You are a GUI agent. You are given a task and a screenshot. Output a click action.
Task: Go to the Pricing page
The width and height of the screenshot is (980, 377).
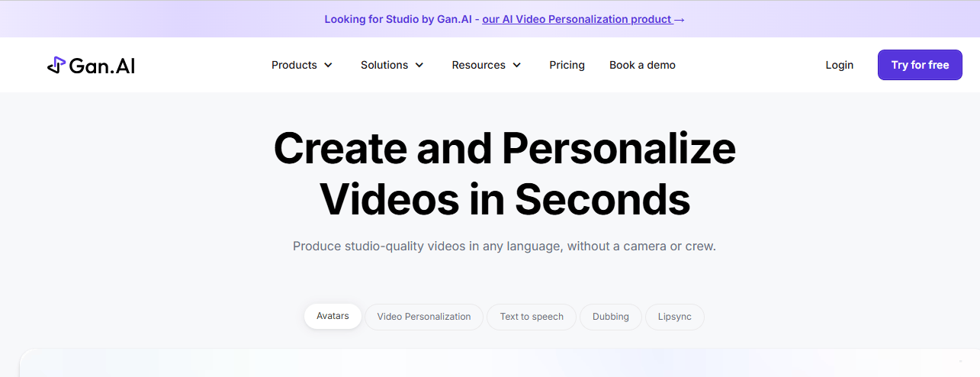pyautogui.click(x=567, y=66)
